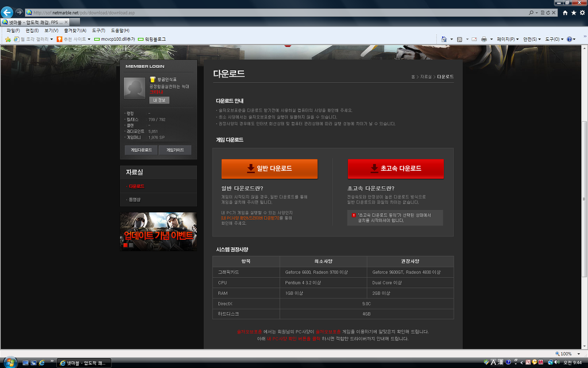This screenshot has width=588, height=368.
Task: Open 워킹블로그 favorites bar link
Action: [x=152, y=39]
